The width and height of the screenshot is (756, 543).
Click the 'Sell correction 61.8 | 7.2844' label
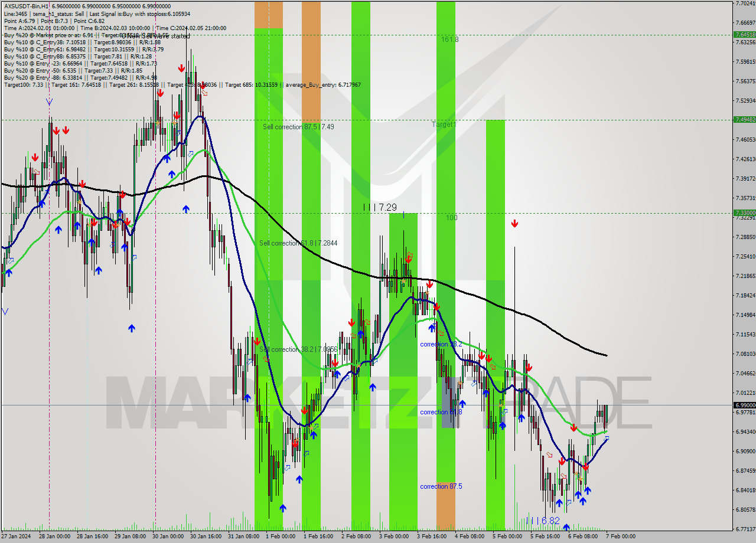coord(298,243)
